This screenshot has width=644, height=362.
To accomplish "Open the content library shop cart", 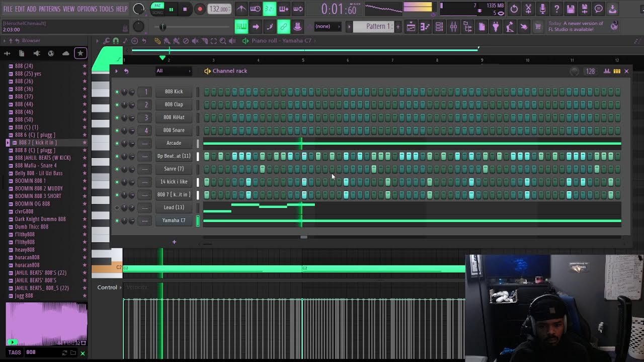I will (538, 27).
